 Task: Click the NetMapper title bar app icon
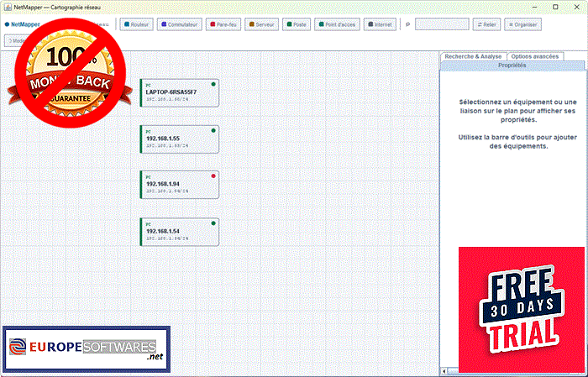(8, 7)
